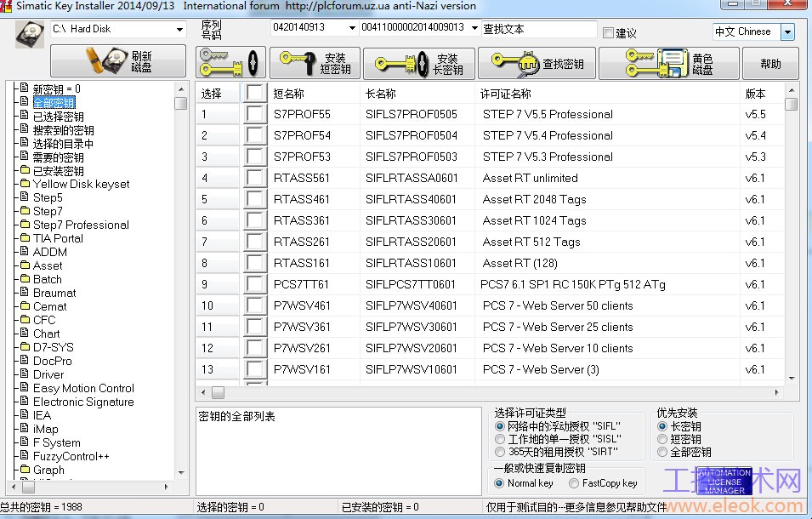Image resolution: width=812 pixels, height=519 pixels.
Task: Open Automation License Manager icon
Action: click(724, 482)
